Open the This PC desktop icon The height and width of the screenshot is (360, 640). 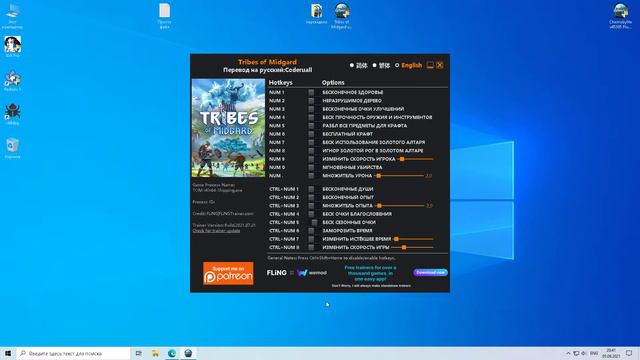coord(12,16)
